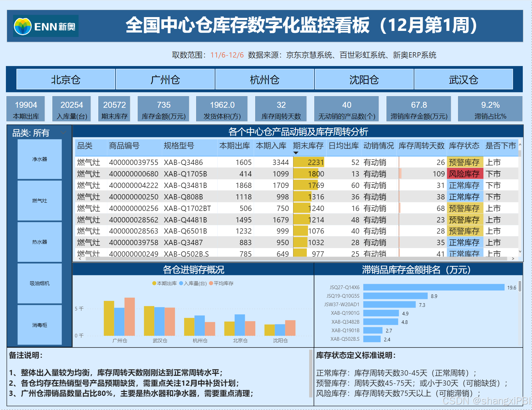Filter by 热水器 category button

tap(40, 242)
